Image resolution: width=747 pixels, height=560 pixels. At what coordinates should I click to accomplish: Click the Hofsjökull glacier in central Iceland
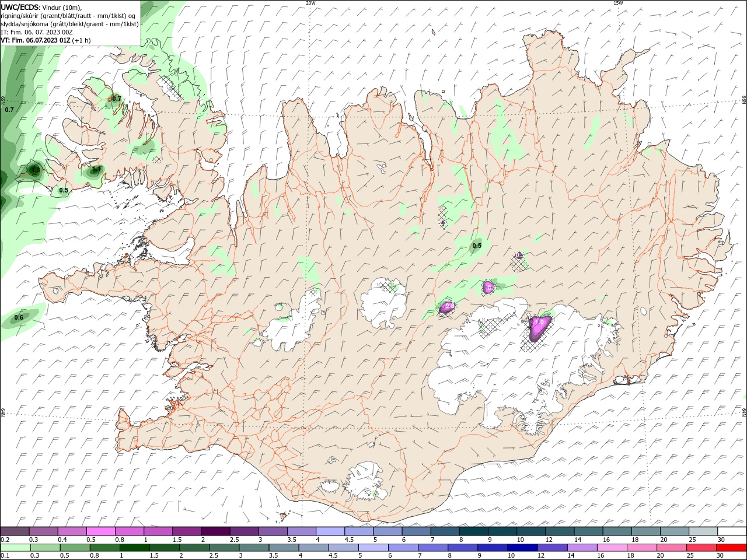(x=384, y=303)
